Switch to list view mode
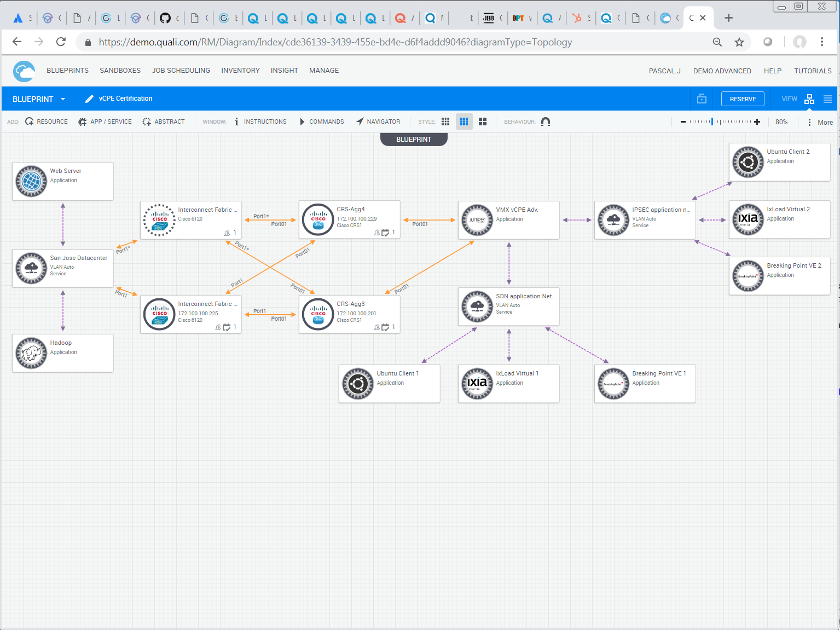The height and width of the screenshot is (630, 840). [827, 99]
